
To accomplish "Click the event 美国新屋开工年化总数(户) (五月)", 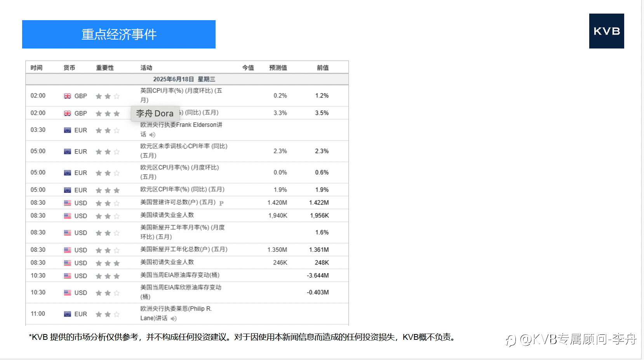I will [184, 249].
